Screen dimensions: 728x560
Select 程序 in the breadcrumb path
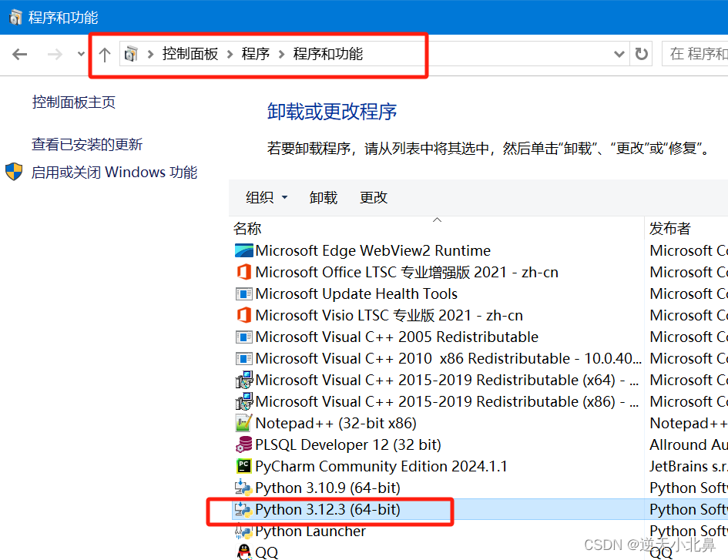tap(255, 54)
